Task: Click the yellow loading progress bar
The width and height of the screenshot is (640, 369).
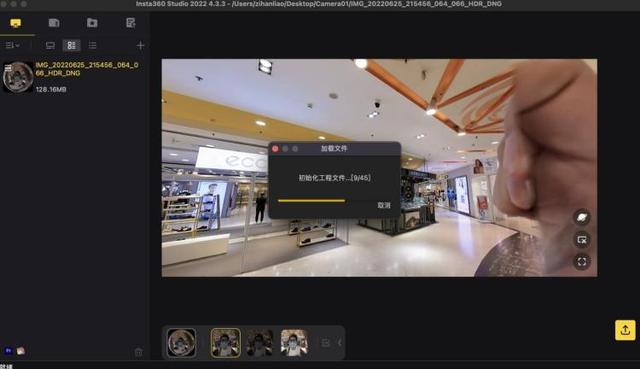Action: coord(311,200)
